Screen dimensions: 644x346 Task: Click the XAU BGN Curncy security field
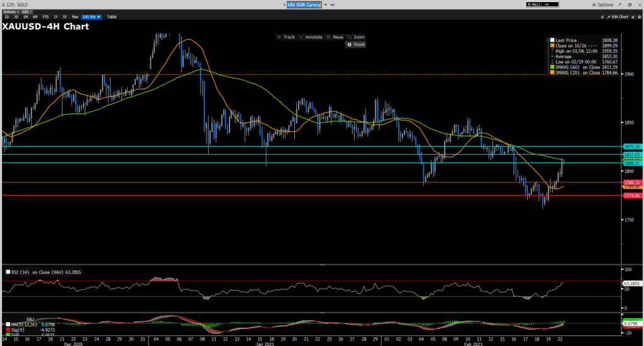point(304,5)
